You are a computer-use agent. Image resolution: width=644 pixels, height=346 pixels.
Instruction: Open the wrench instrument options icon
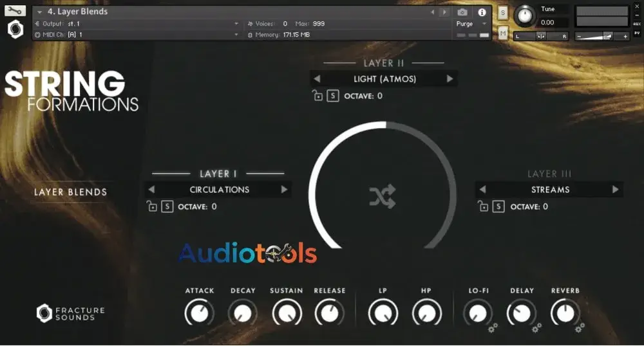(15, 10)
